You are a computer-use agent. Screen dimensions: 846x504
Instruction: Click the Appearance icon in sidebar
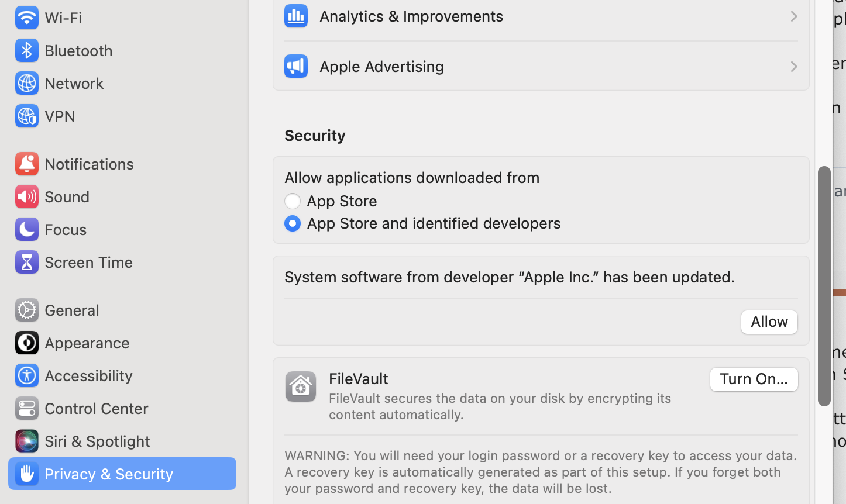coord(26,343)
